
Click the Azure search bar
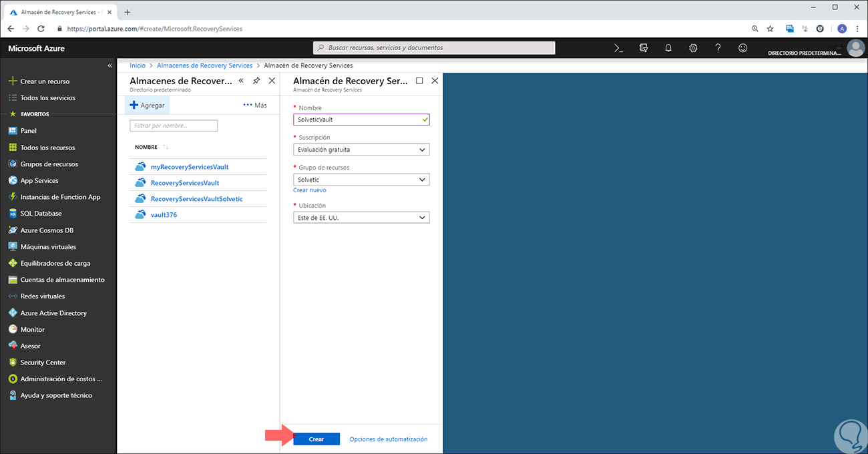tap(434, 47)
